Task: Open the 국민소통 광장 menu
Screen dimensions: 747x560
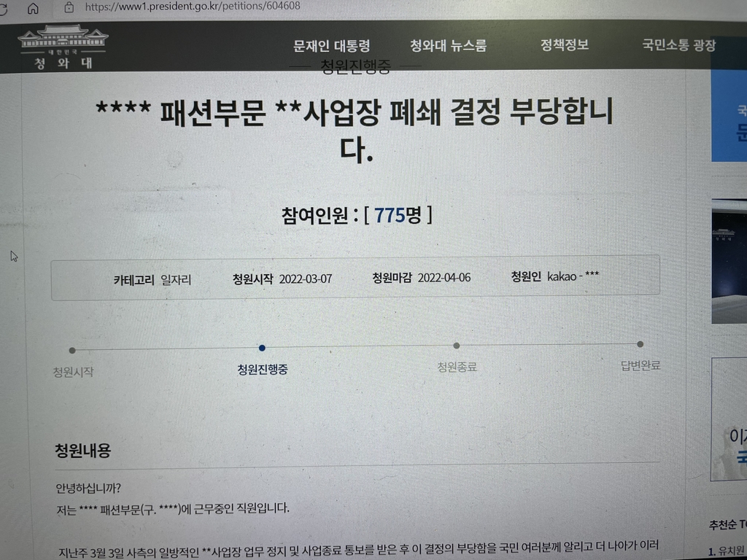Action: pos(679,45)
